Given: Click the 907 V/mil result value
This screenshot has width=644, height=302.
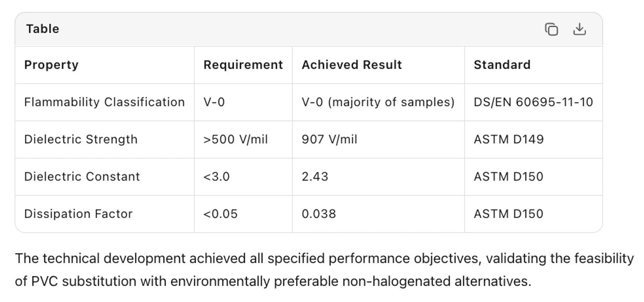Looking at the screenshot, I should click(x=329, y=140).
